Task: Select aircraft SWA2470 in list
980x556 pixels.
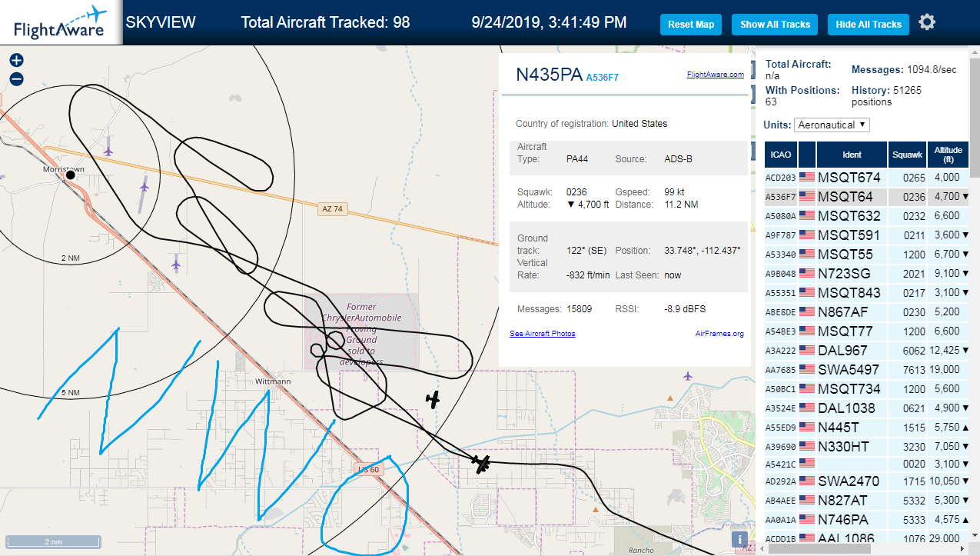Action: click(x=867, y=481)
